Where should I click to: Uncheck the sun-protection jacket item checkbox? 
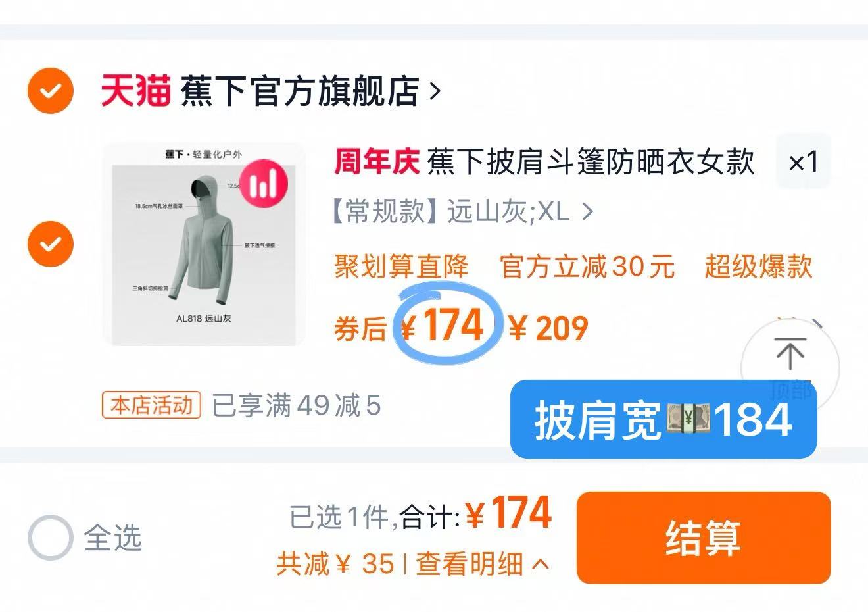click(x=51, y=244)
